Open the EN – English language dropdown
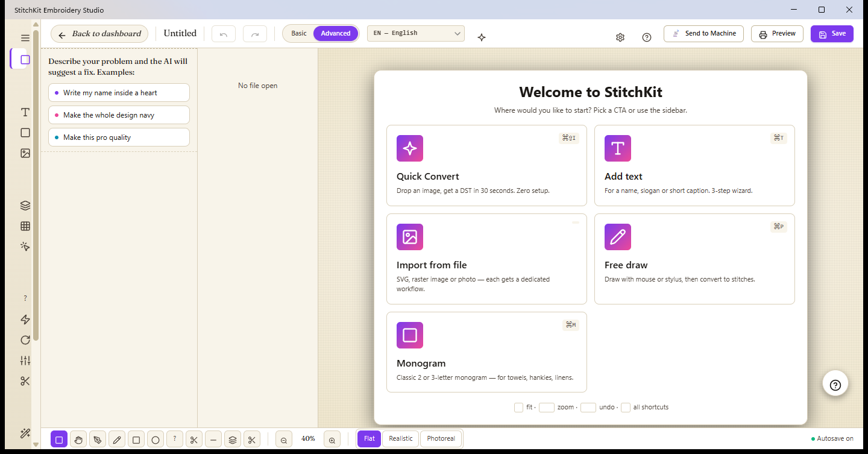868x454 pixels. tap(416, 33)
